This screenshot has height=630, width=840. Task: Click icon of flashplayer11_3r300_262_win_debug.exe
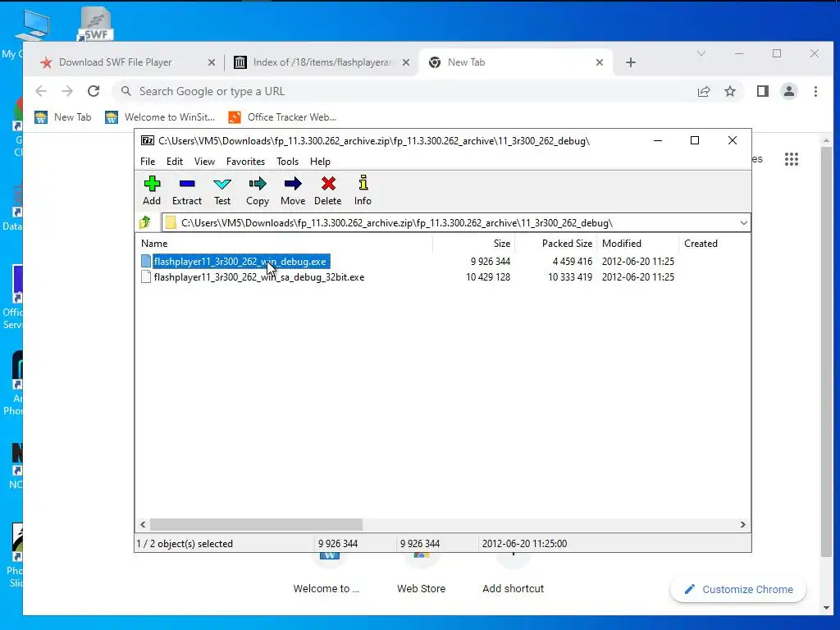tap(146, 261)
